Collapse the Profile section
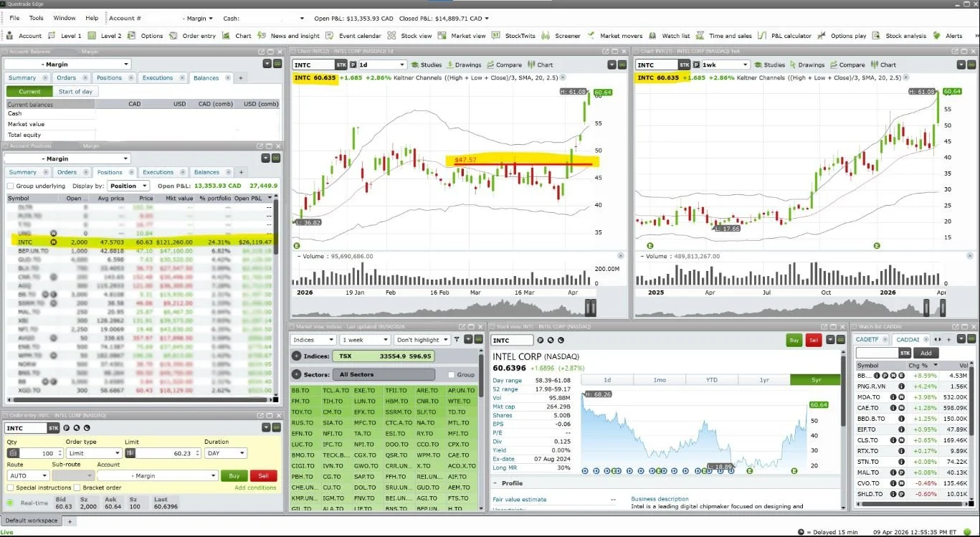 496,483
